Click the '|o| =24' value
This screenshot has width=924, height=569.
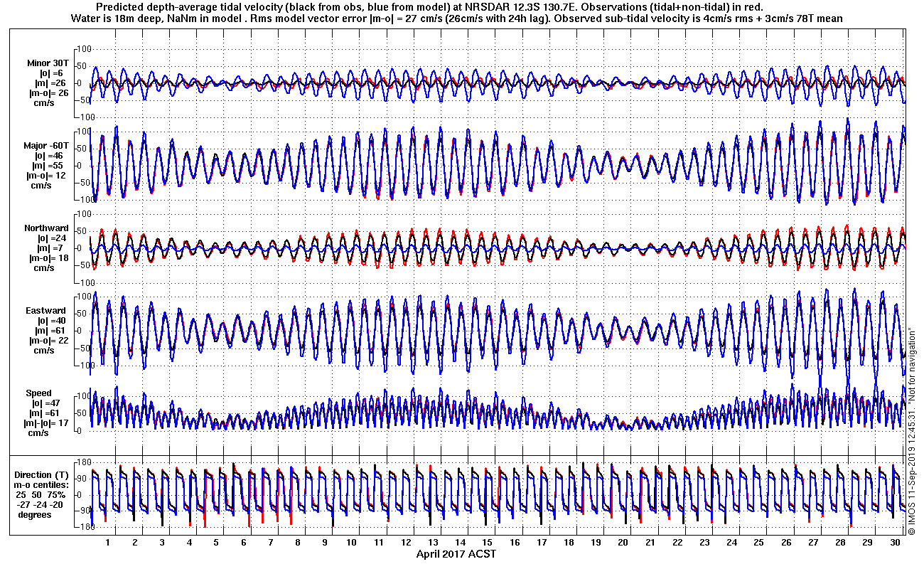tap(51, 238)
